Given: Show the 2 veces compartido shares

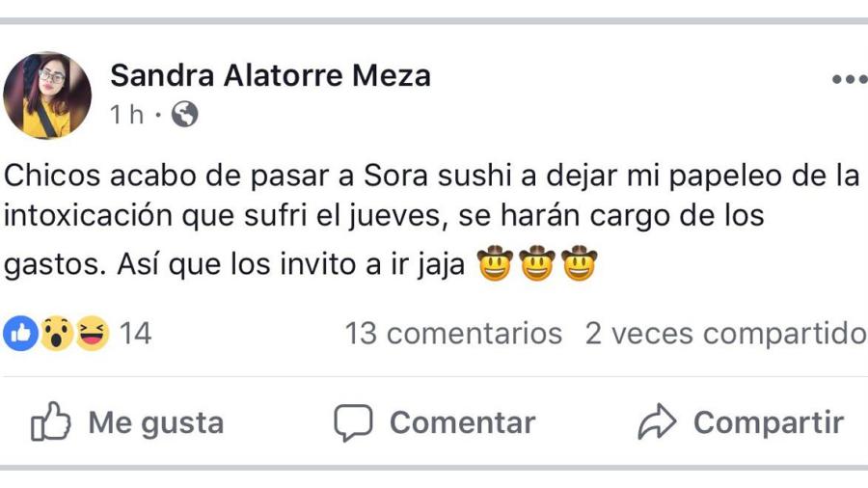Looking at the screenshot, I should coord(725,334).
